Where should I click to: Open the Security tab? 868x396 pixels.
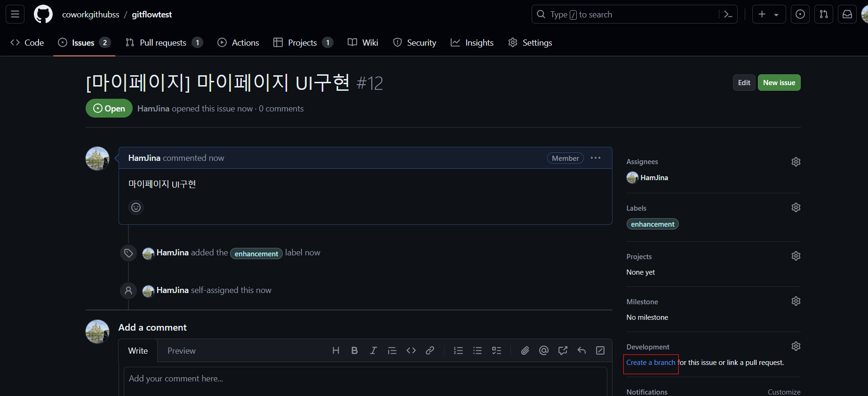tap(414, 43)
